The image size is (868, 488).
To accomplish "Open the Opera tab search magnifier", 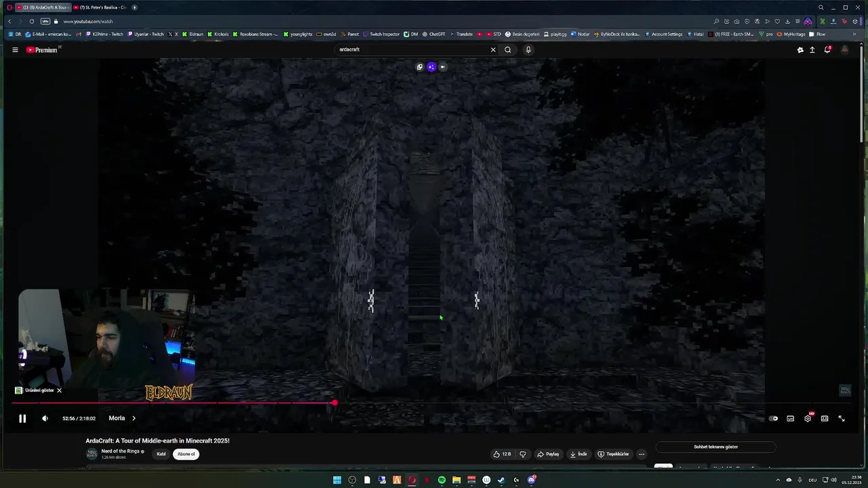I will [x=821, y=7].
